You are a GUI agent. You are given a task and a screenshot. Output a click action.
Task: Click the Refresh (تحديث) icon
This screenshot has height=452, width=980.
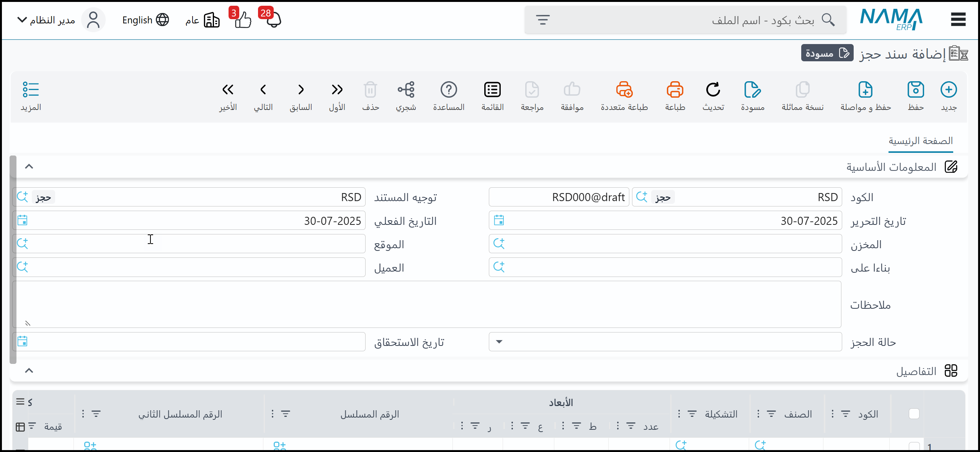[x=713, y=90]
